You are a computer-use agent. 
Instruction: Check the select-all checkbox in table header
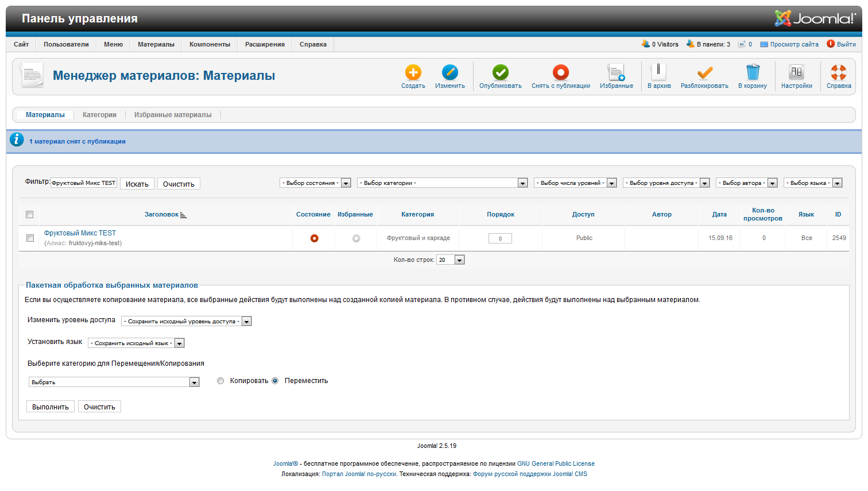[x=30, y=215]
